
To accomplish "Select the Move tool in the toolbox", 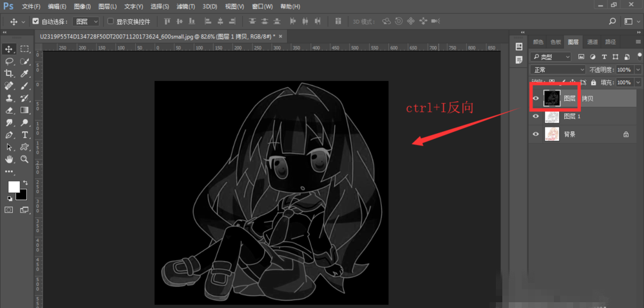I will (8, 50).
